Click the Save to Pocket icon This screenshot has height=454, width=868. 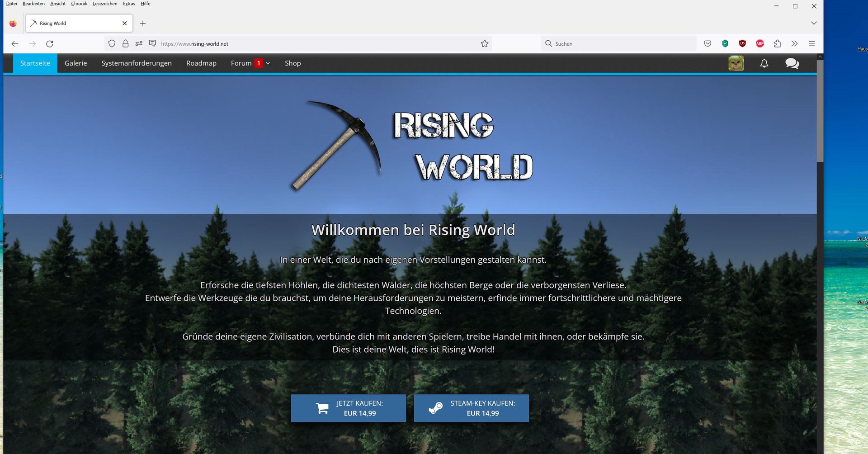point(708,44)
